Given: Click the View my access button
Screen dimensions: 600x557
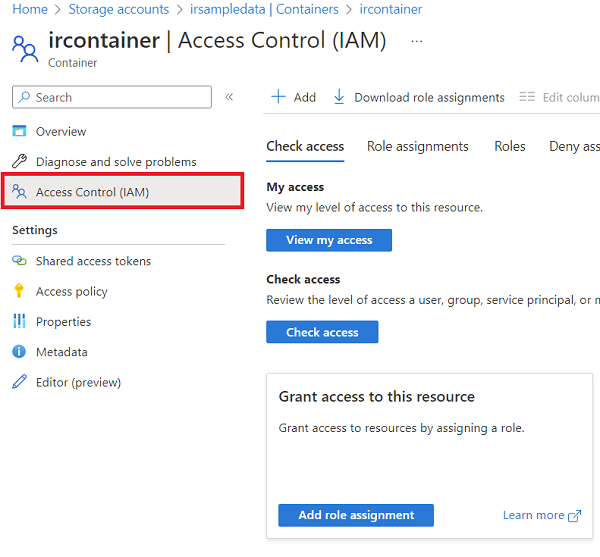Looking at the screenshot, I should coord(329,240).
